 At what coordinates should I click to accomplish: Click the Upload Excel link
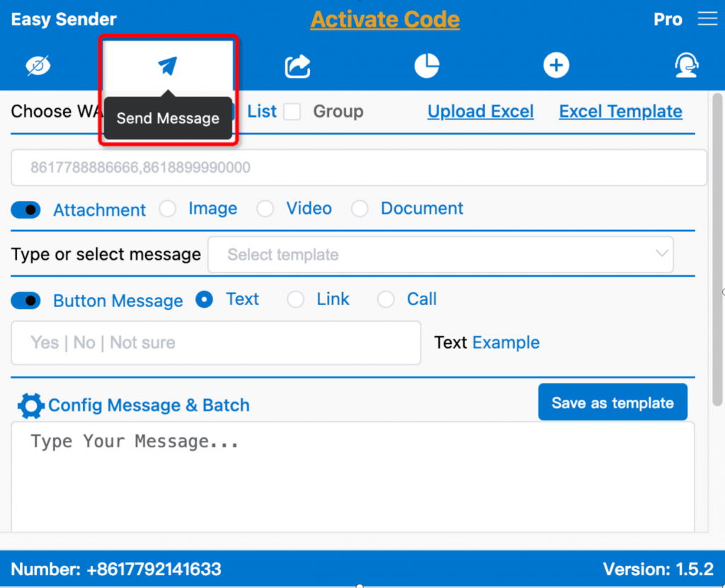(x=480, y=112)
